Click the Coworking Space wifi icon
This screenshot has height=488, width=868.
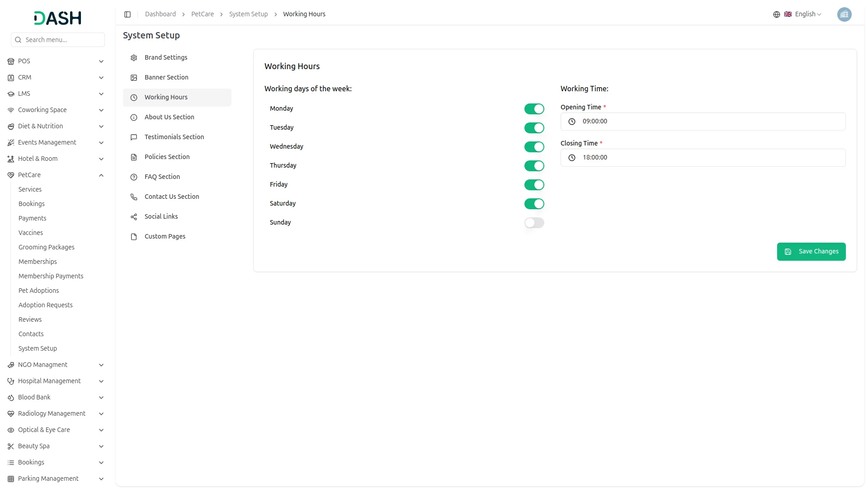tap(11, 110)
